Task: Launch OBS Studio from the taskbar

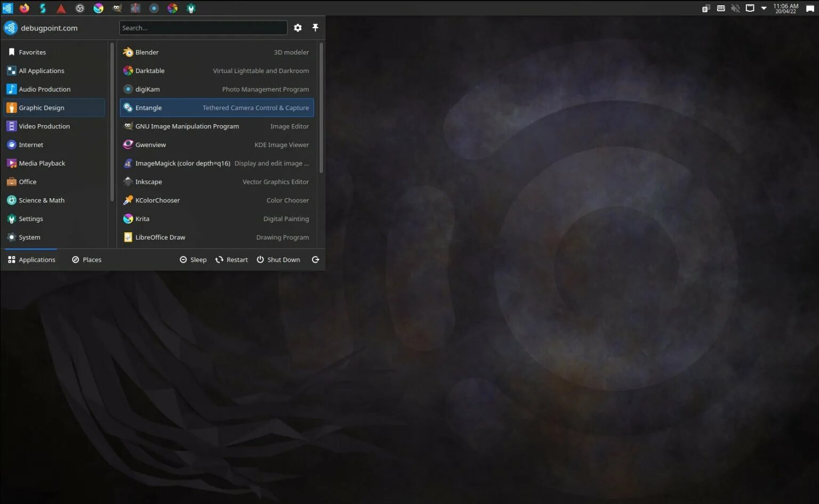Action: click(79, 8)
